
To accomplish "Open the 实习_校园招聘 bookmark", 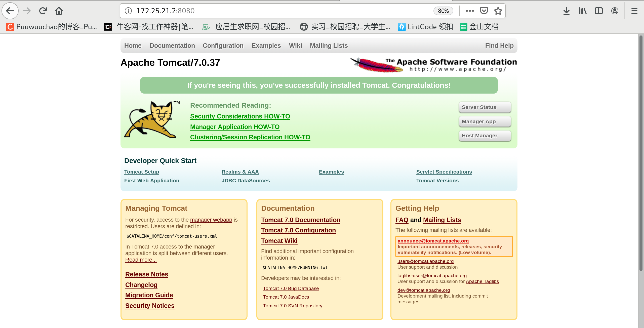I will (x=345, y=27).
